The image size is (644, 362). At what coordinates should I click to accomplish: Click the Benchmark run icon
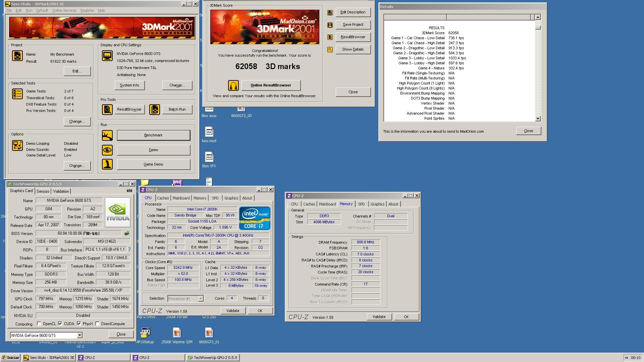click(x=107, y=135)
